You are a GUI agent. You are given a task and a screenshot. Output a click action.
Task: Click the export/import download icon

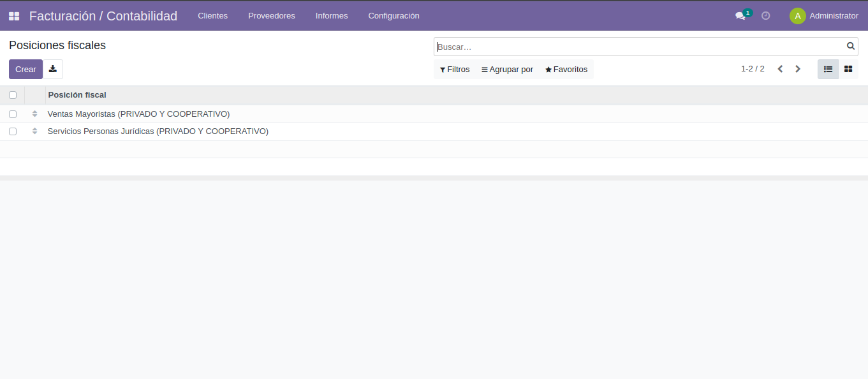point(53,69)
